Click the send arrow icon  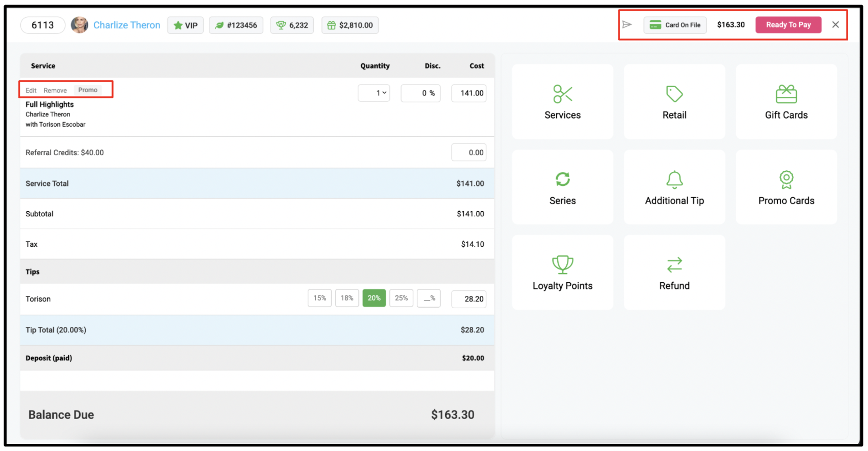pos(627,24)
